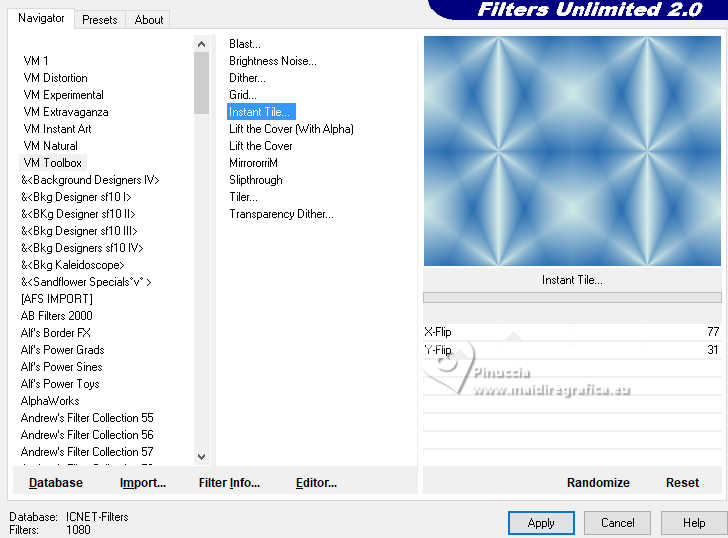Adjust the Y-Flip slider

pos(572,350)
